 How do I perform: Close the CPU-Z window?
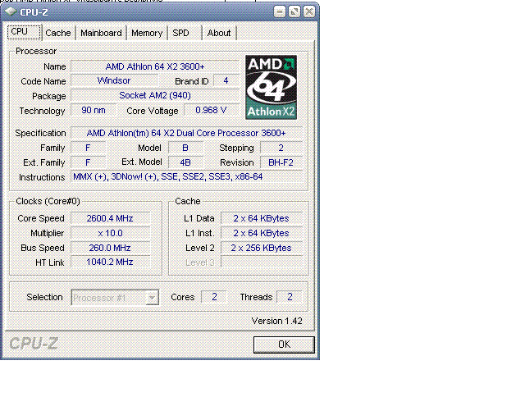click(x=309, y=12)
